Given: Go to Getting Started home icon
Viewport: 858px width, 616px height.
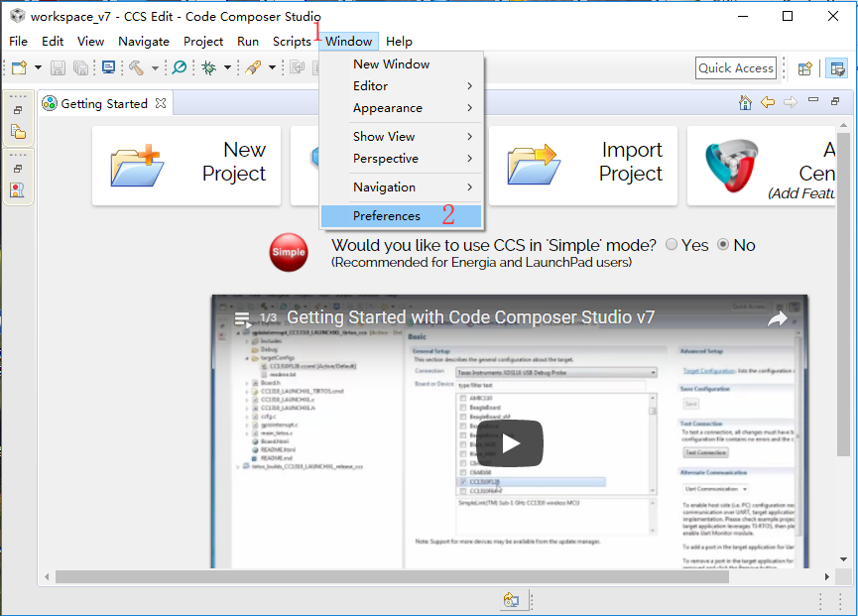Looking at the screenshot, I should [x=745, y=102].
